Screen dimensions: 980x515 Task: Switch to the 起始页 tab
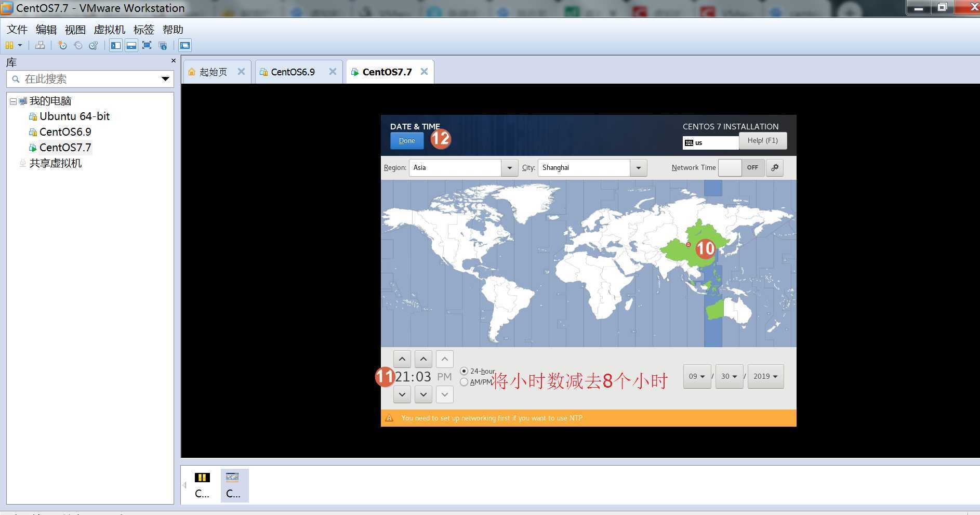[213, 72]
